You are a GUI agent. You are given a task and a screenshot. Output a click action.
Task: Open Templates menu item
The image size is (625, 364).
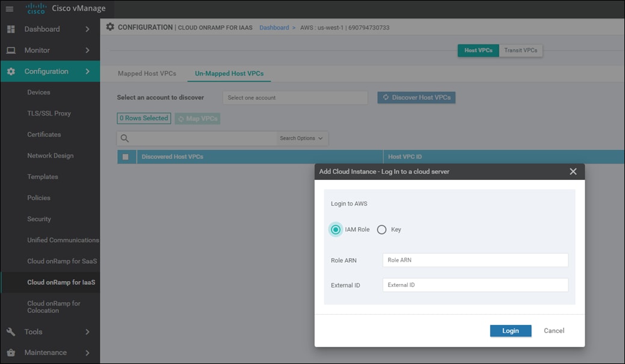coord(43,177)
